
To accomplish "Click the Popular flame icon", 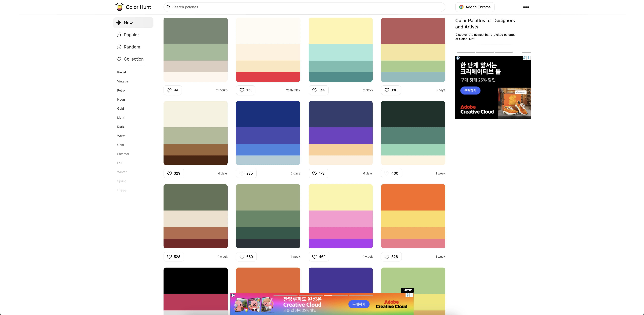I will tap(119, 35).
